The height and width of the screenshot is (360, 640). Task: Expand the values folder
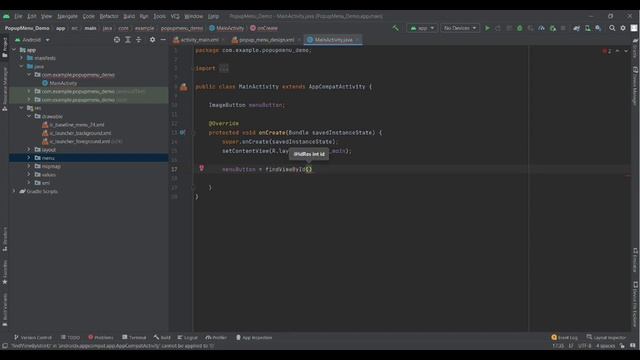click(x=29, y=174)
